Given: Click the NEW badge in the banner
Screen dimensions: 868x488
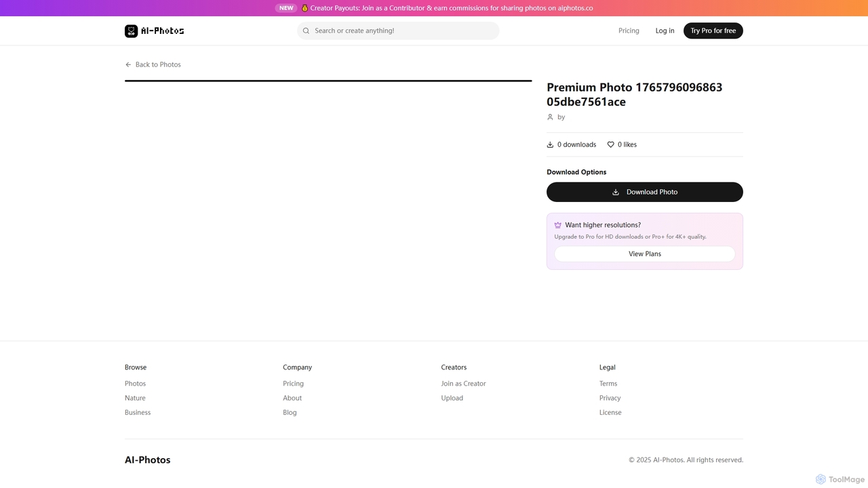Looking at the screenshot, I should (286, 8).
